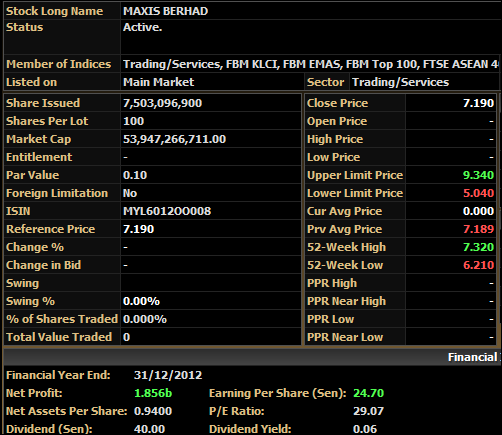Image resolution: width=502 pixels, height=435 pixels.
Task: Select the 'Low Price' label
Action: click(x=333, y=157)
